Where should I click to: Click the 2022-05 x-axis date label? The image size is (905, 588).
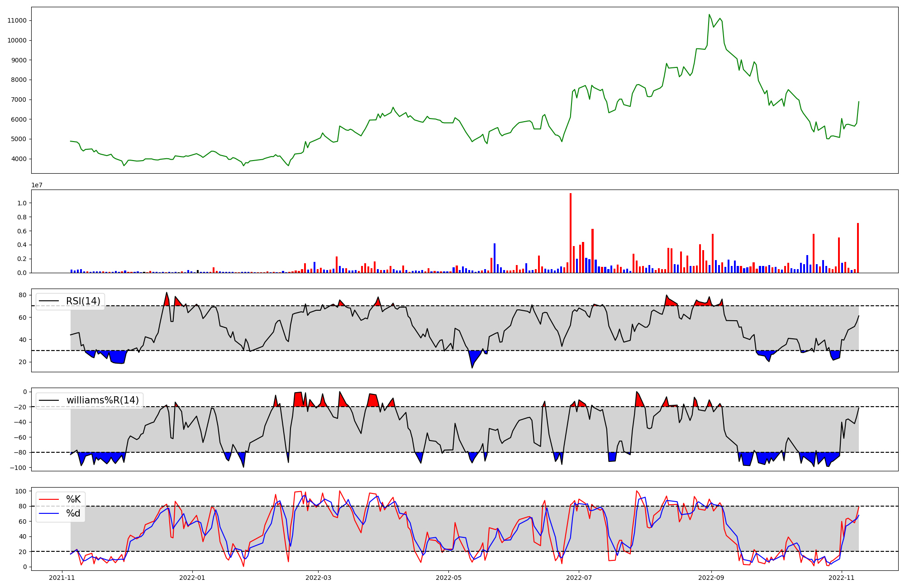pos(448,577)
